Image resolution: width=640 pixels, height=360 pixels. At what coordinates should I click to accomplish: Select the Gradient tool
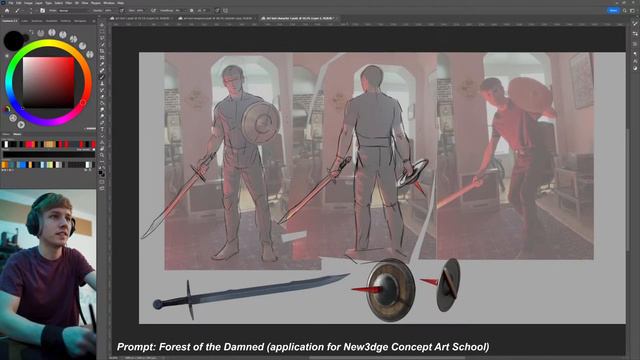tap(102, 103)
